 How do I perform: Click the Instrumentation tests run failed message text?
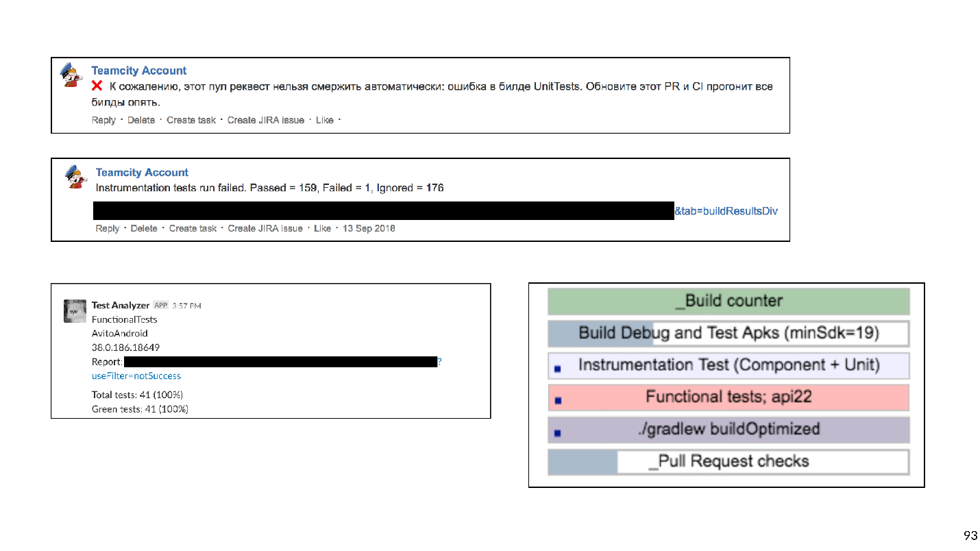pos(270,188)
